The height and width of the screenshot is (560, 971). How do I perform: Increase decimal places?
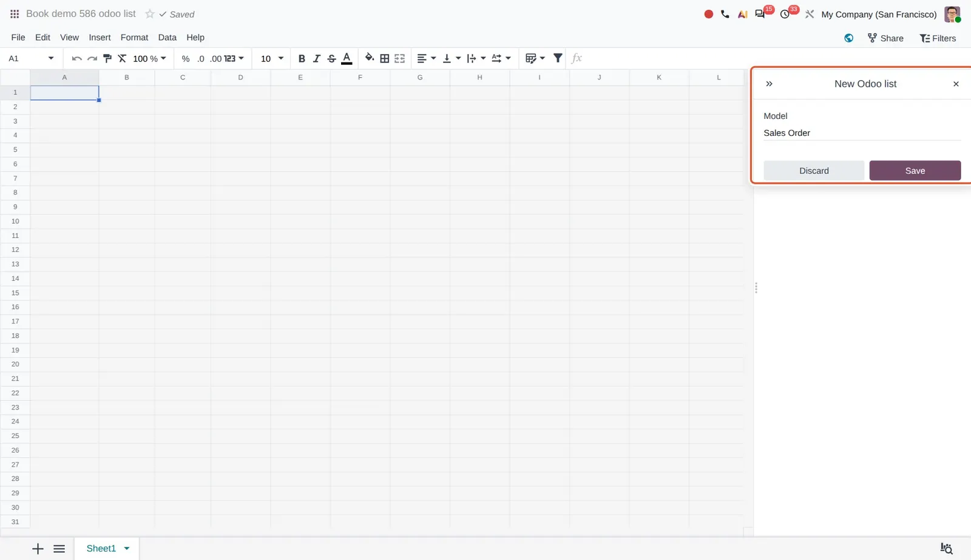(216, 59)
